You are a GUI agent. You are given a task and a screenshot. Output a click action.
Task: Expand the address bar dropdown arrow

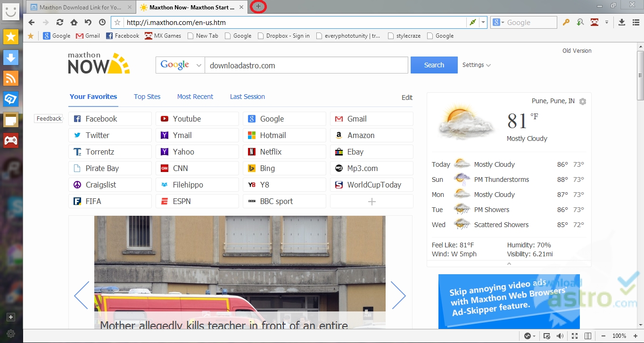point(483,23)
